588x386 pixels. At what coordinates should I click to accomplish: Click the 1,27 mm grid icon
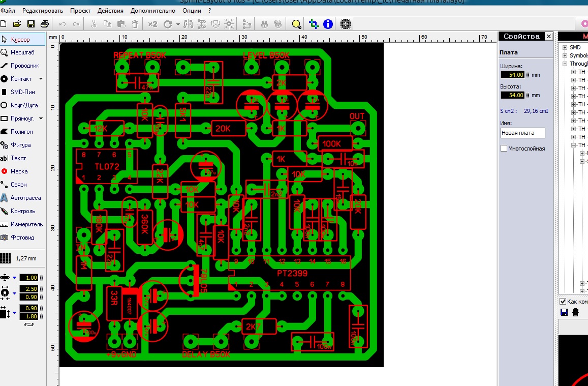tap(5, 258)
